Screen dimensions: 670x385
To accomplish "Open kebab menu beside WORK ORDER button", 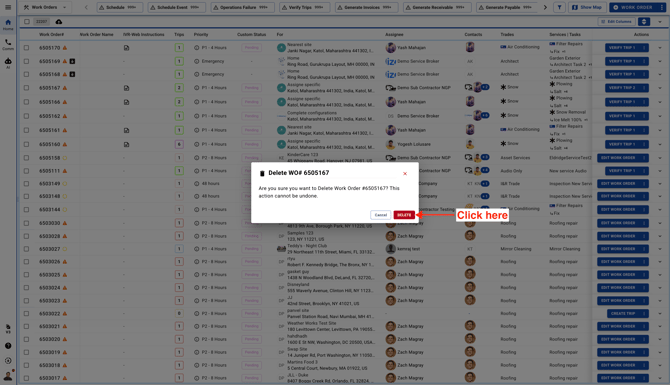I will (662, 7).
